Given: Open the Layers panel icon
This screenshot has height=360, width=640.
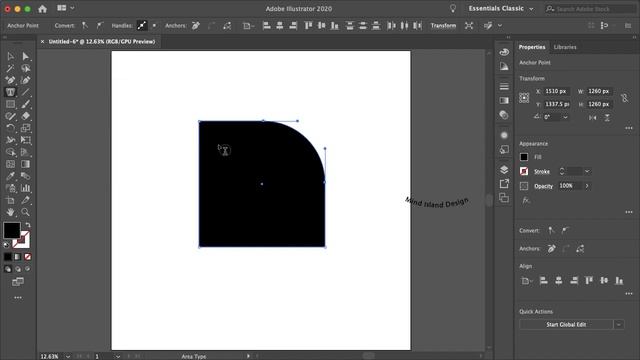Looking at the screenshot, I should (504, 169).
